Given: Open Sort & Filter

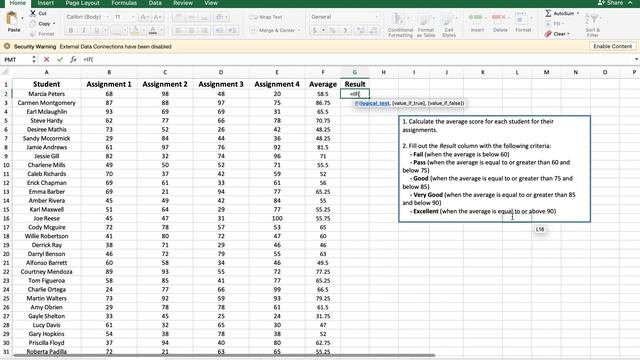Looking at the screenshot, I should click(x=592, y=25).
